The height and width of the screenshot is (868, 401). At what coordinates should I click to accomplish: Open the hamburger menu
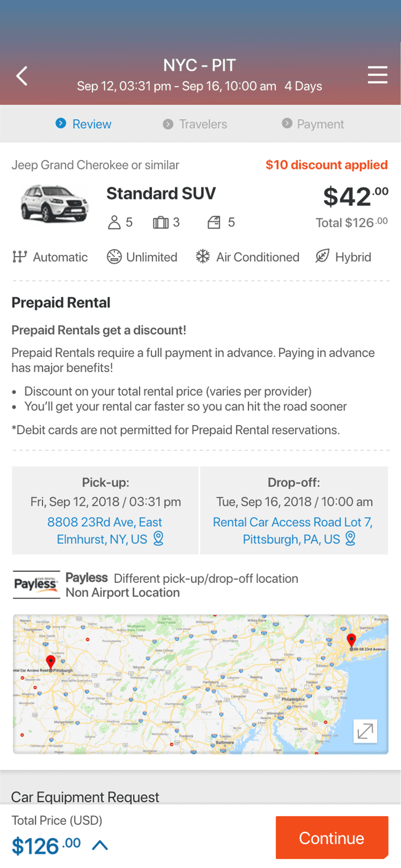click(377, 75)
